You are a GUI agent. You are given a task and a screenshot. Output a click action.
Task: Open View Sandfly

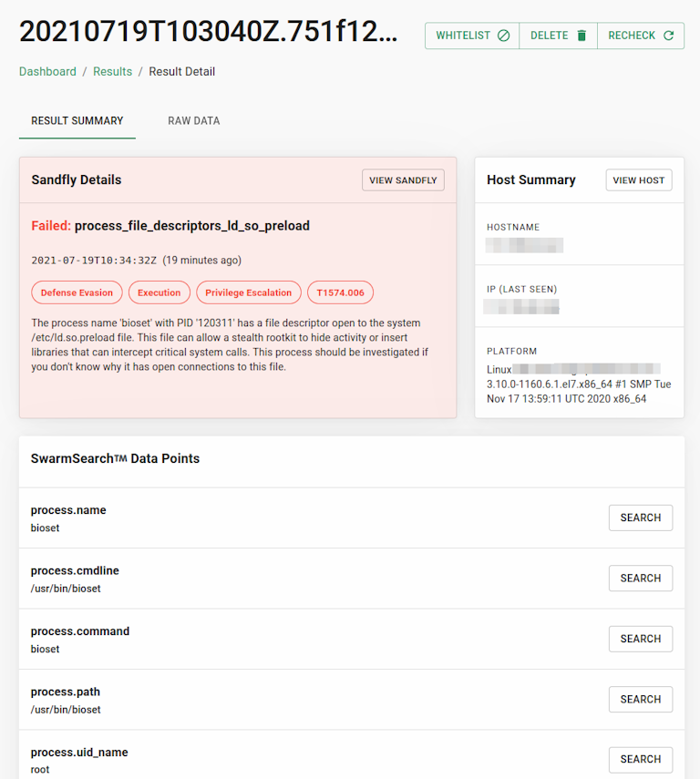click(x=403, y=180)
